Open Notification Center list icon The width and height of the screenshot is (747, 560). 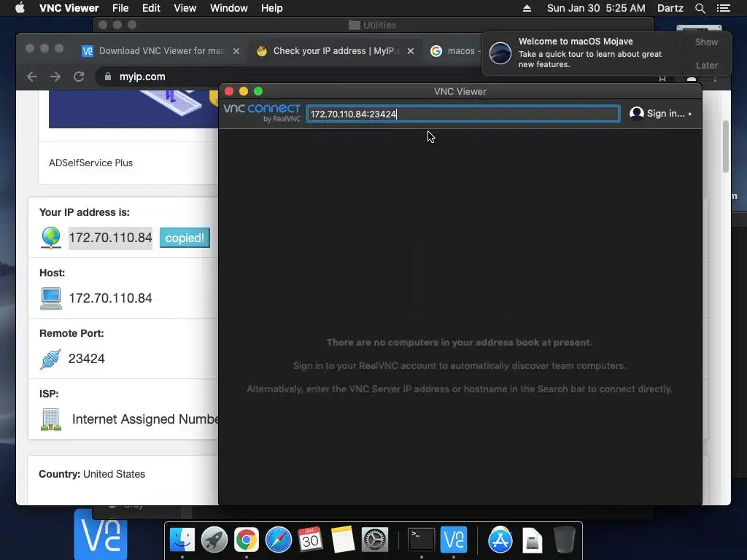(723, 8)
